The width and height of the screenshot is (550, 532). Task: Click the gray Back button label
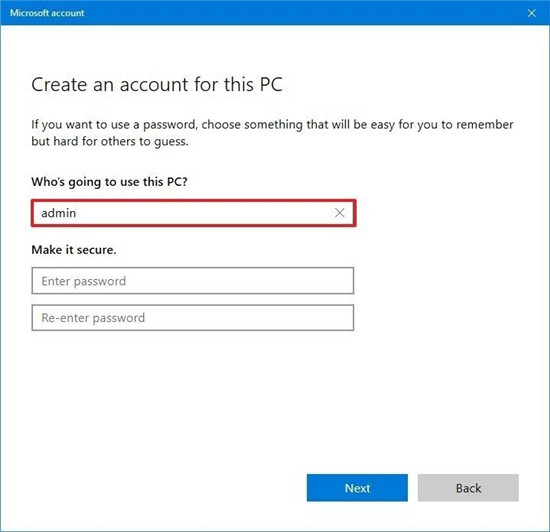click(x=468, y=488)
